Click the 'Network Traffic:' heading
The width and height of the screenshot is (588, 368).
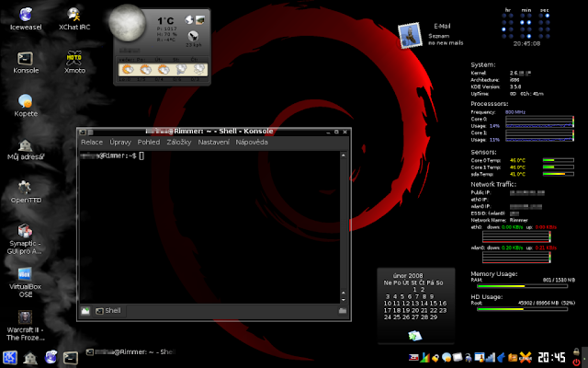pyautogui.click(x=493, y=184)
